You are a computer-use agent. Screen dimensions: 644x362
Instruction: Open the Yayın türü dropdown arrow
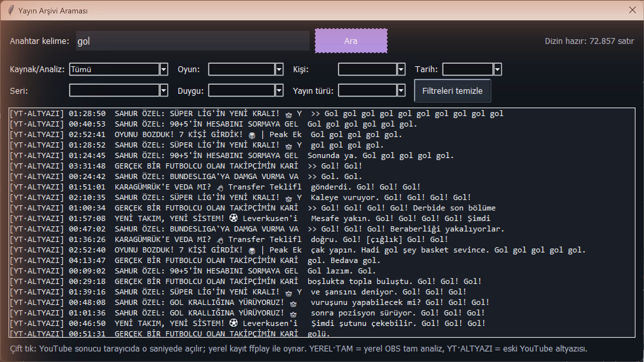point(401,90)
